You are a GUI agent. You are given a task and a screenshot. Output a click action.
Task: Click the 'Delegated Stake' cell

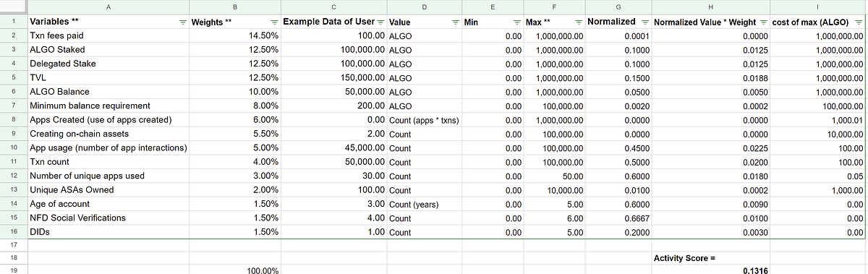[x=108, y=64]
